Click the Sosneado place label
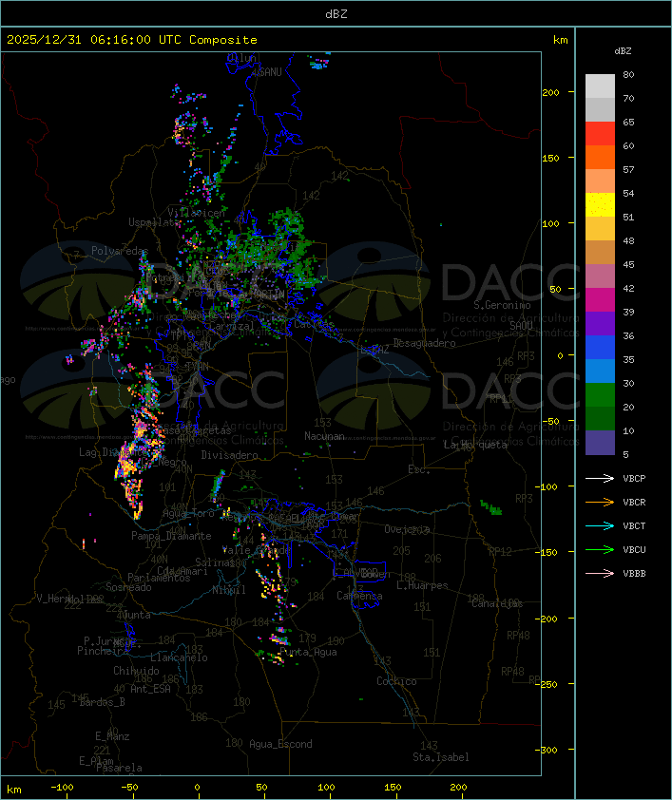Viewport: 672px width, 800px height. (128, 587)
